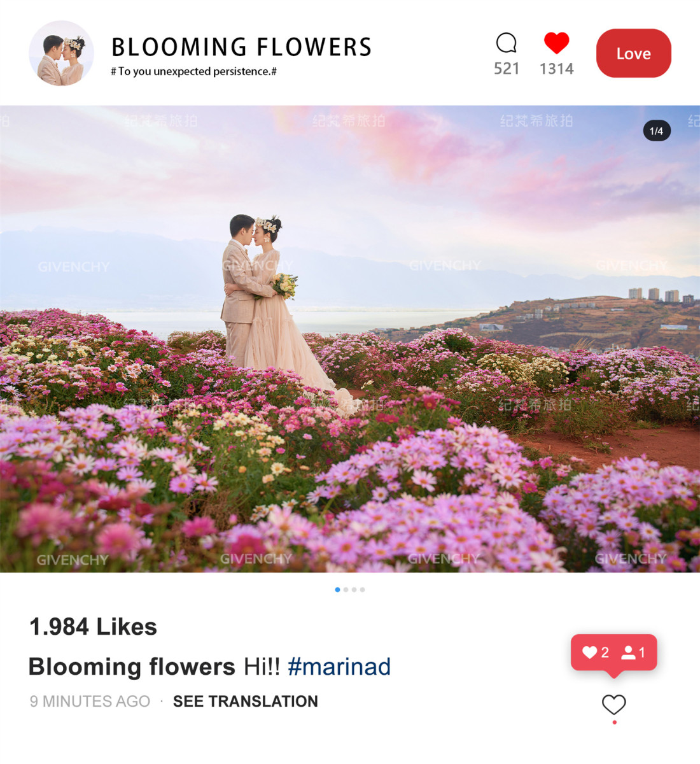Click the 521 comments count
700x764 pixels.
click(x=507, y=69)
